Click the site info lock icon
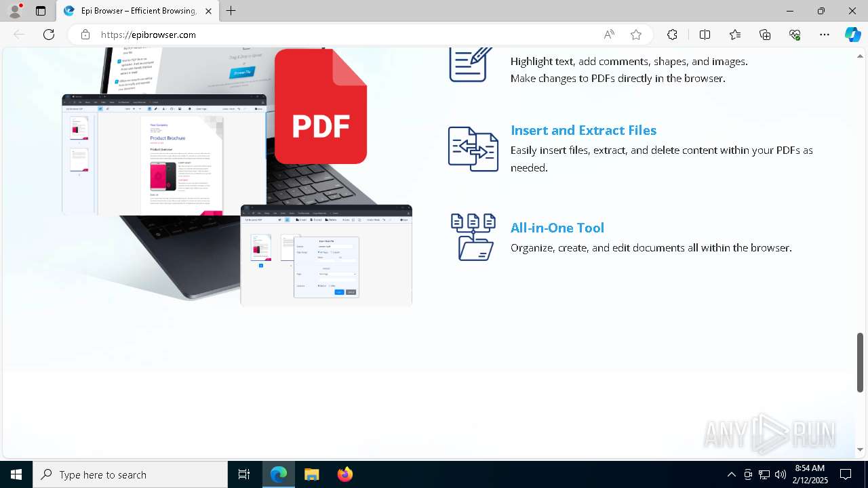This screenshot has width=868, height=488. tap(85, 35)
